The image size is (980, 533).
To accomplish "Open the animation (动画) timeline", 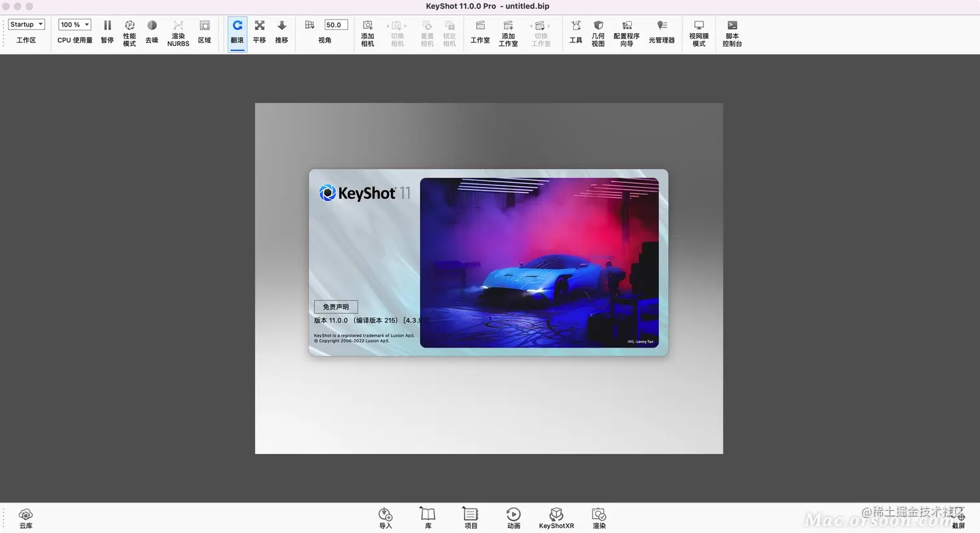I will 513,519.
